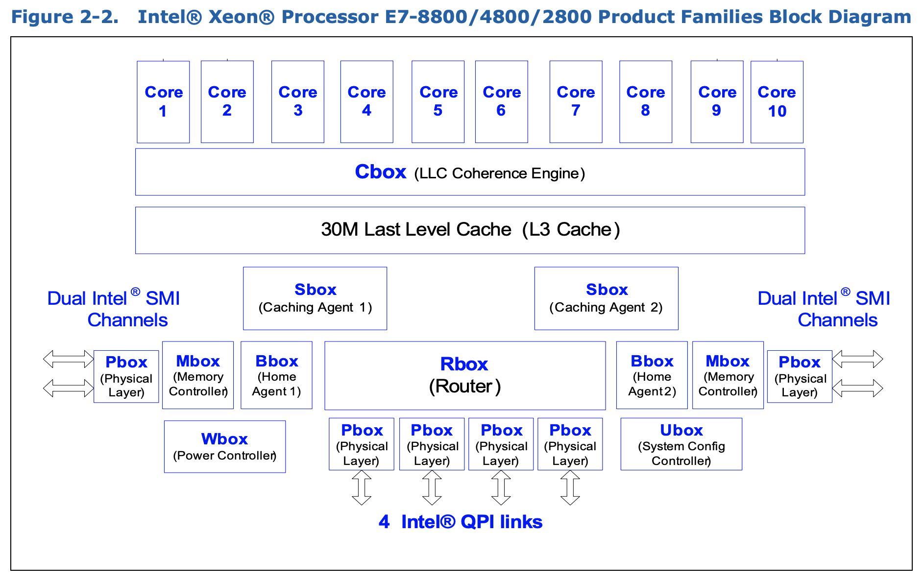Click the Sbox Caching Agent 2 block
Image resolution: width=924 pixels, height=584 pixels.
(x=607, y=298)
